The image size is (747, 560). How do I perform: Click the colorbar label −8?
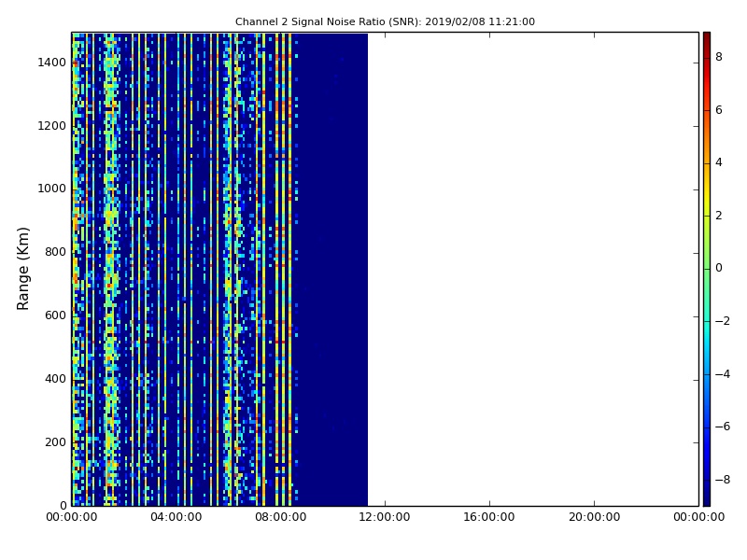[x=723, y=480]
